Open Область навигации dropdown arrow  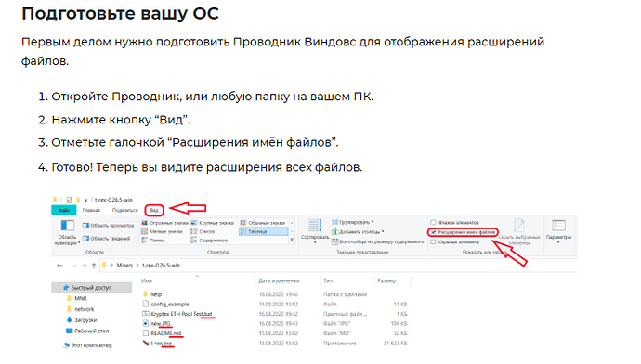tap(79, 243)
